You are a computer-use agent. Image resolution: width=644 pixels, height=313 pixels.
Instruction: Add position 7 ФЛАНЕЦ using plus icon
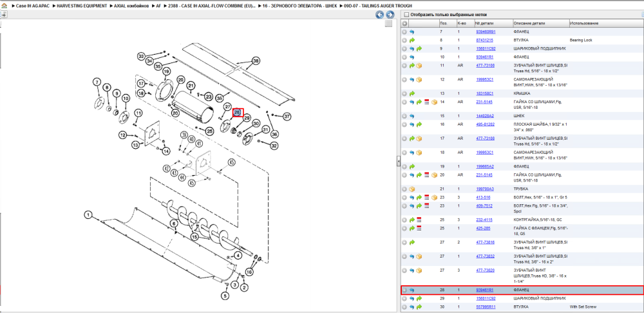tap(404, 32)
